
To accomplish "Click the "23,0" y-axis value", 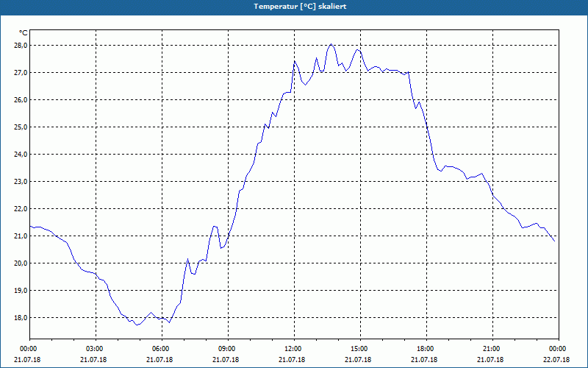I will 21,181.
